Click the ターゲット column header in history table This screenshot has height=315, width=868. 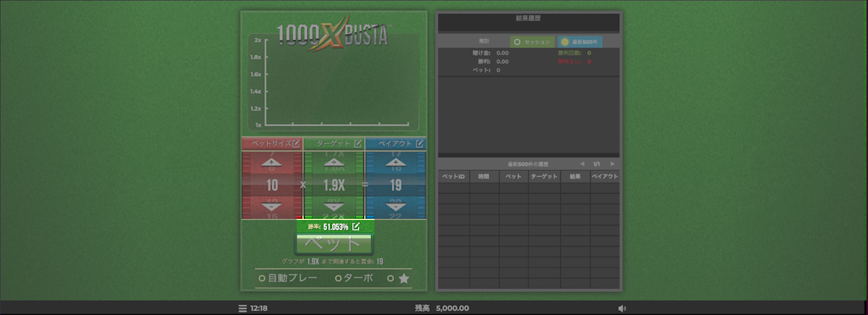click(545, 176)
